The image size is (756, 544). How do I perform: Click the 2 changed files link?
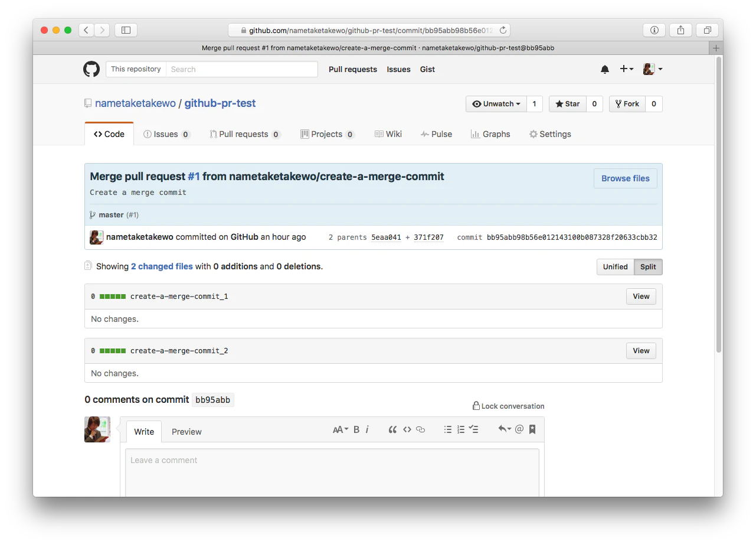162,266
